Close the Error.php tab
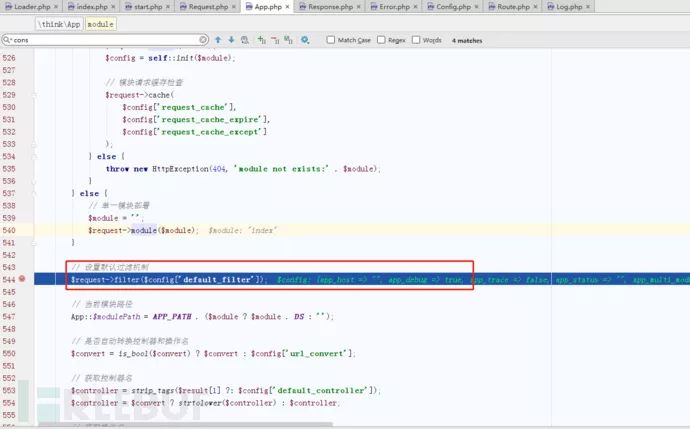Screen dimensions: 690x429 click(415, 7)
